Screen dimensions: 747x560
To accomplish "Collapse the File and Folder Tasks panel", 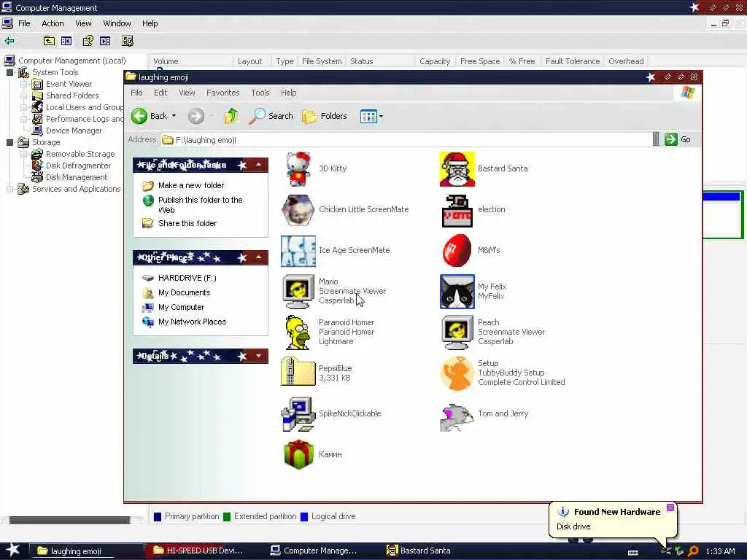I will [x=259, y=165].
